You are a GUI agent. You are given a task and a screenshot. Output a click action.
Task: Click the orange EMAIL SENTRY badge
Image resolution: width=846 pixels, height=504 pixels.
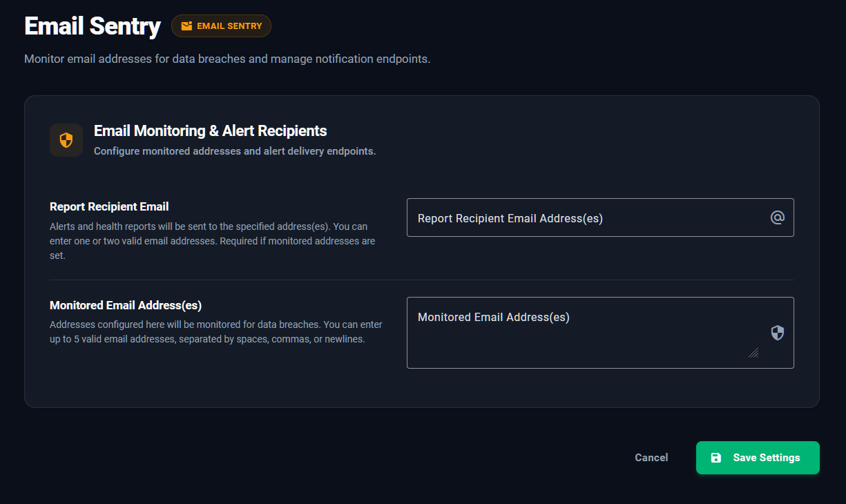(x=221, y=26)
